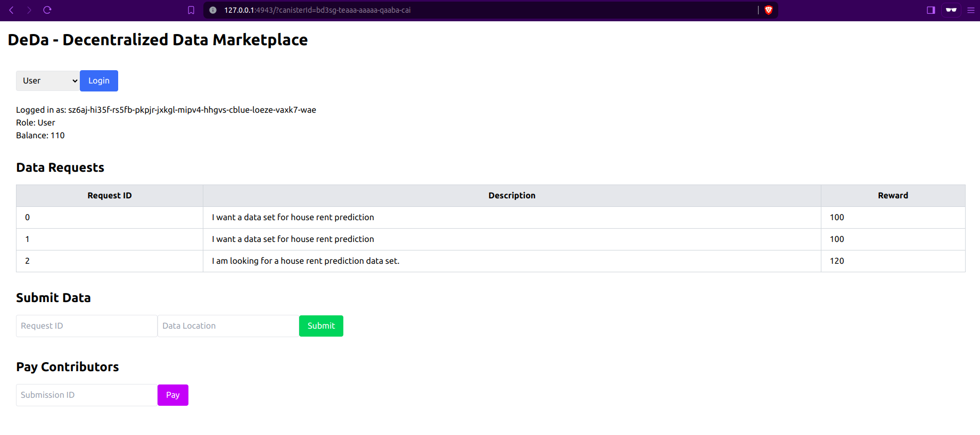Click the Data Requests heading

point(60,168)
